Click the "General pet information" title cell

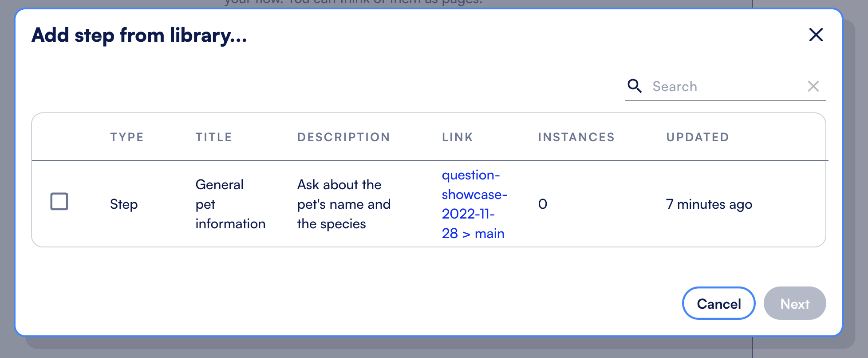click(x=230, y=204)
